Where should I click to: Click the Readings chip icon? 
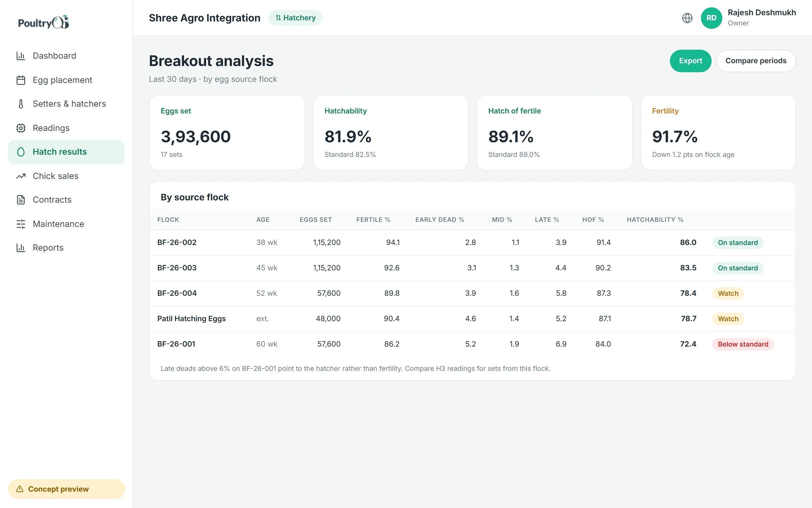click(21, 128)
